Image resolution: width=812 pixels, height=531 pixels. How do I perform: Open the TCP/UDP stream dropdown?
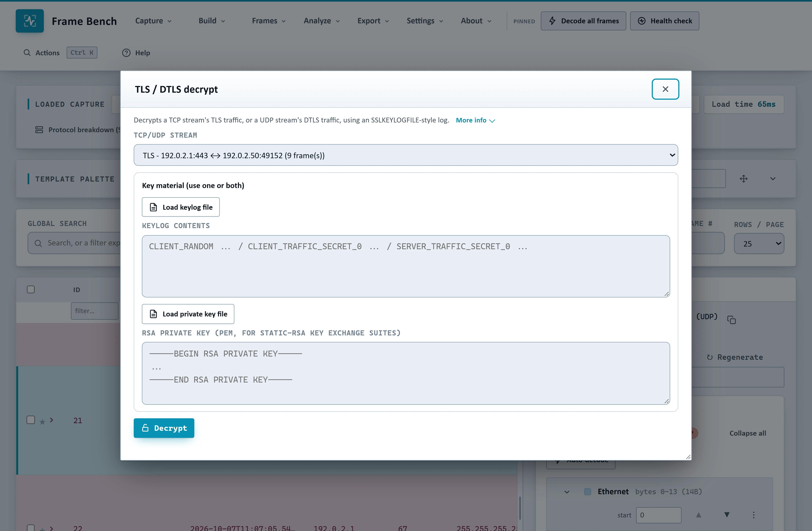[406, 155]
